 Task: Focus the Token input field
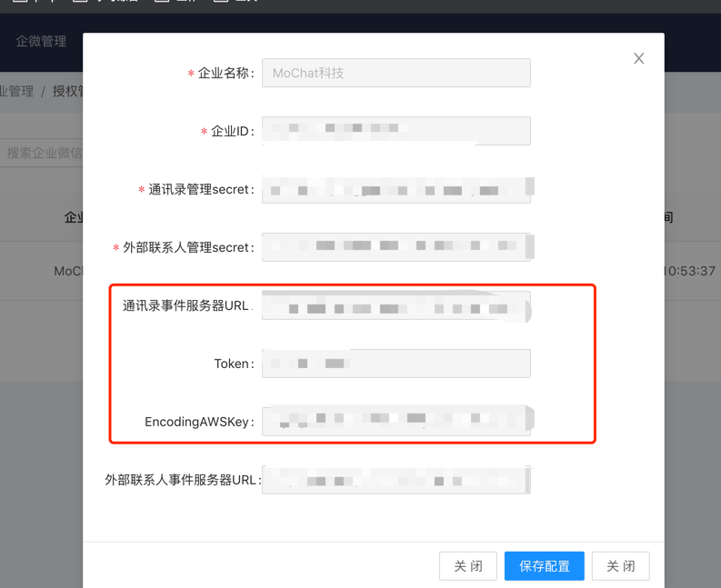[396, 364]
